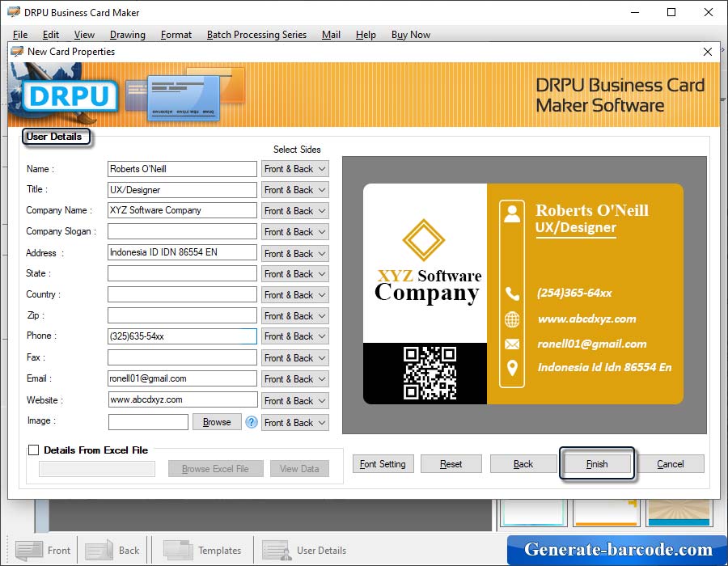
Task: Open User Details from the bottom bar
Action: point(304,550)
